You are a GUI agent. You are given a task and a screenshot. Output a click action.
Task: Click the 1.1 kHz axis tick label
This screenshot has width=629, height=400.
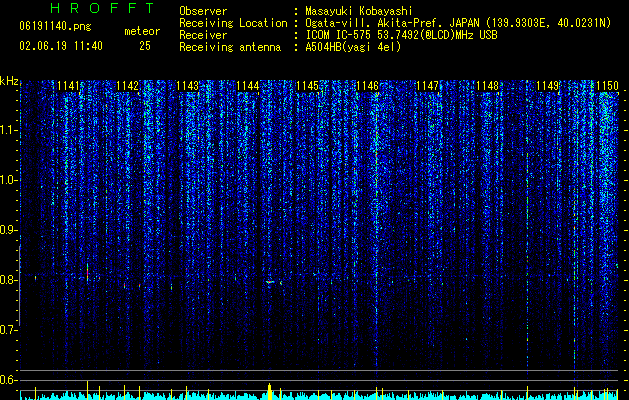coord(8,130)
